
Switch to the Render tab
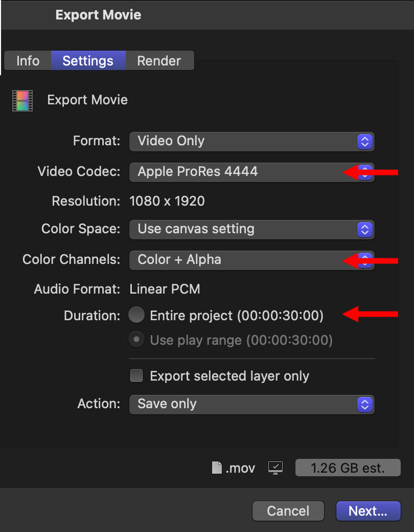[159, 61]
